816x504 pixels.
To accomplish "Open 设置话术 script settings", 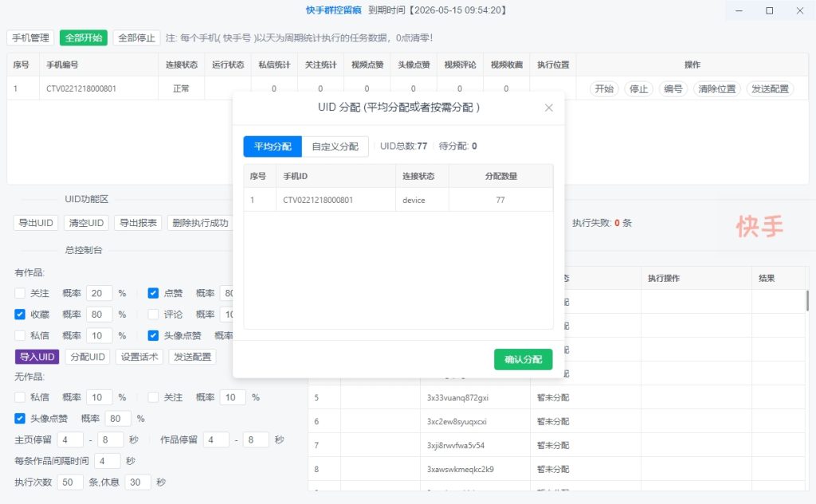I will click(139, 357).
